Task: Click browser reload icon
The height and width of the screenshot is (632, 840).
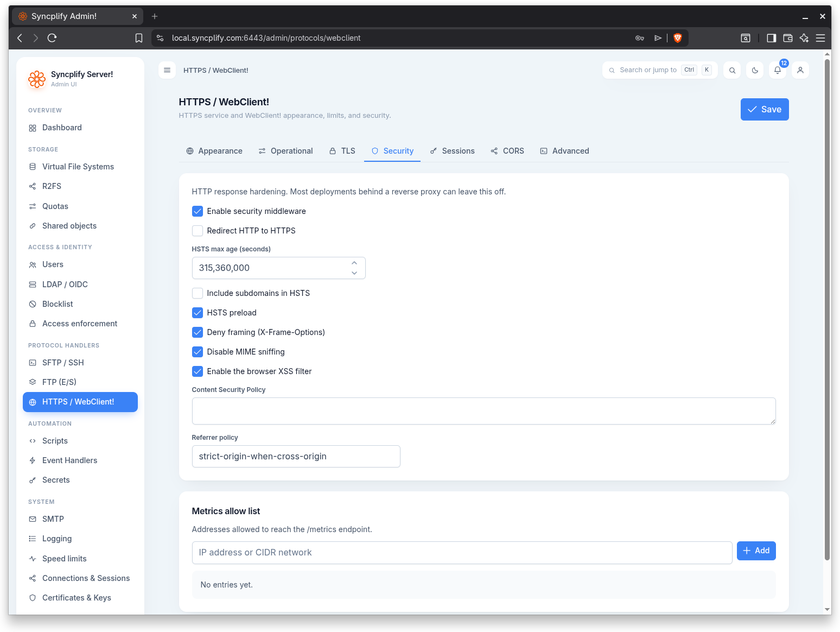Action: click(52, 38)
